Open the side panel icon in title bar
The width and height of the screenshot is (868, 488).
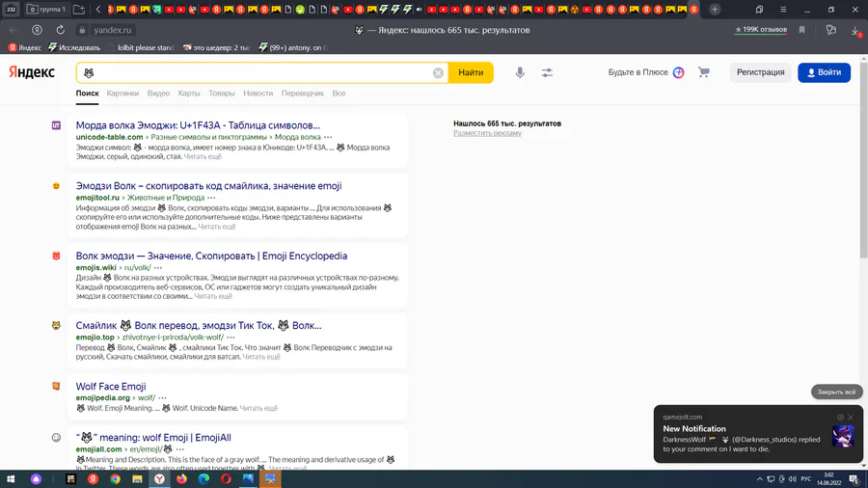click(760, 10)
